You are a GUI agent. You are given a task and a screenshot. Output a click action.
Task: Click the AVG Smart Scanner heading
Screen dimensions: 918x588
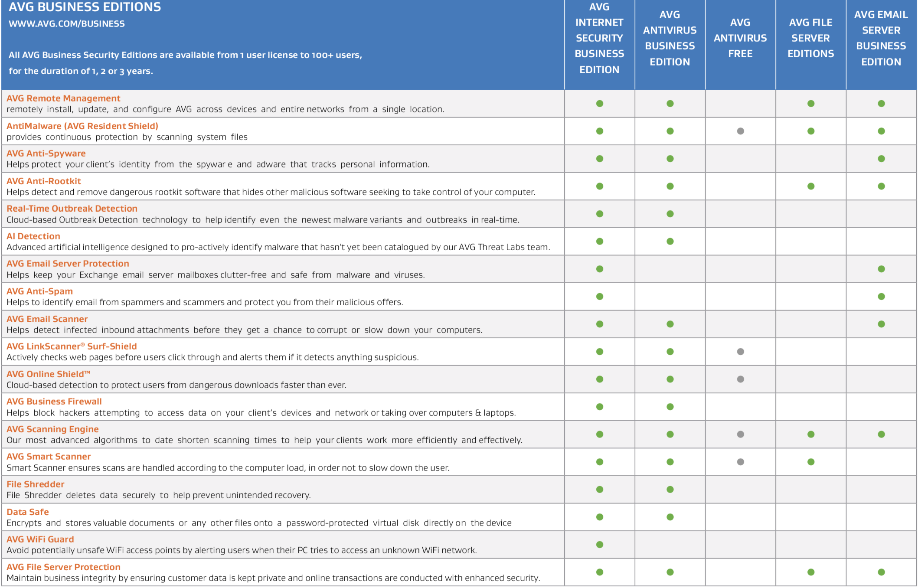(49, 457)
